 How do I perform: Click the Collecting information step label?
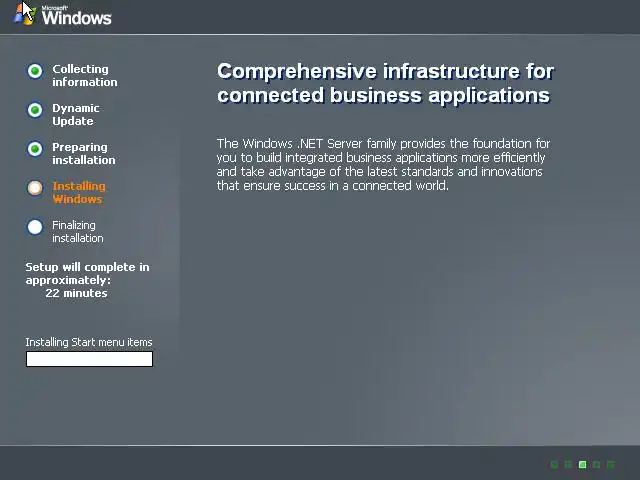pos(84,76)
